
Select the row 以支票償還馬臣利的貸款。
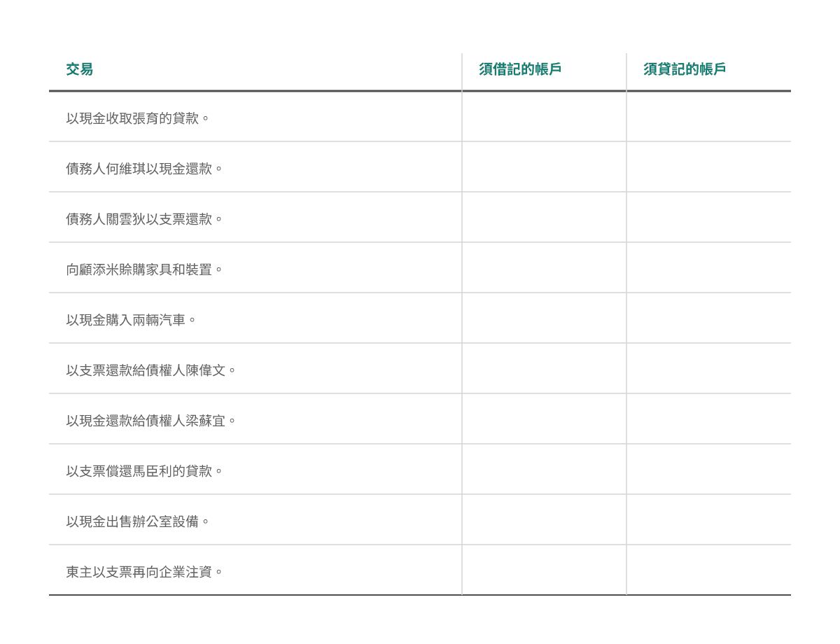point(420,470)
